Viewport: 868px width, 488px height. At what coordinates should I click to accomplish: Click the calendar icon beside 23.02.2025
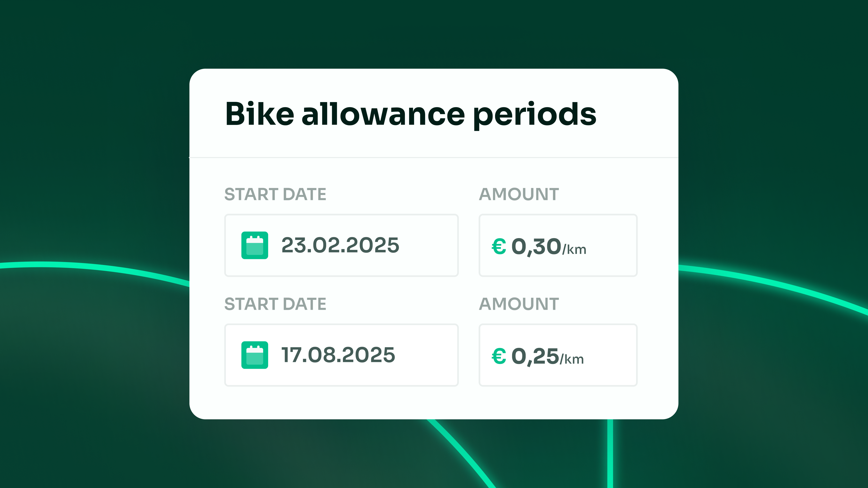(254, 245)
